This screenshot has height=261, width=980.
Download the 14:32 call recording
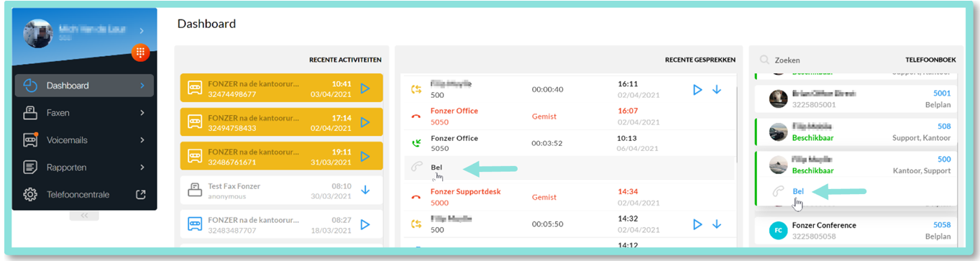(x=717, y=224)
